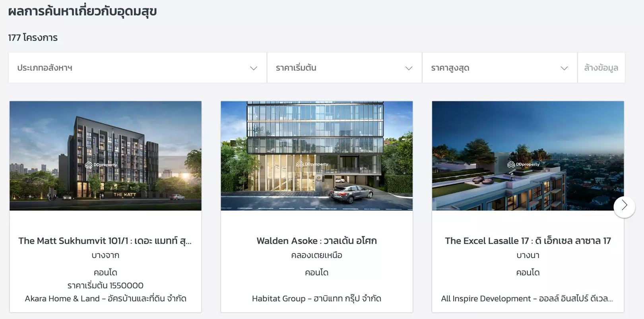Viewport: 644px width, 319px height.
Task: Open the ประเภทอสังหาฯ dropdown
Action: click(138, 68)
